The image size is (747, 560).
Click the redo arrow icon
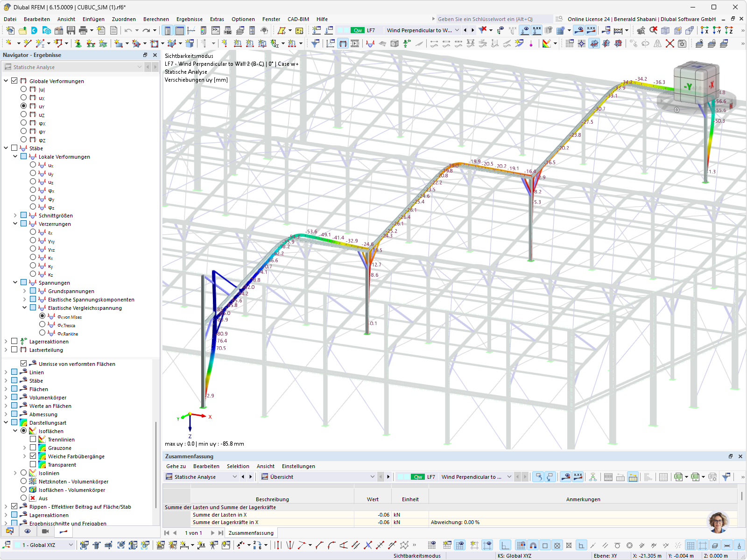[x=146, y=30]
